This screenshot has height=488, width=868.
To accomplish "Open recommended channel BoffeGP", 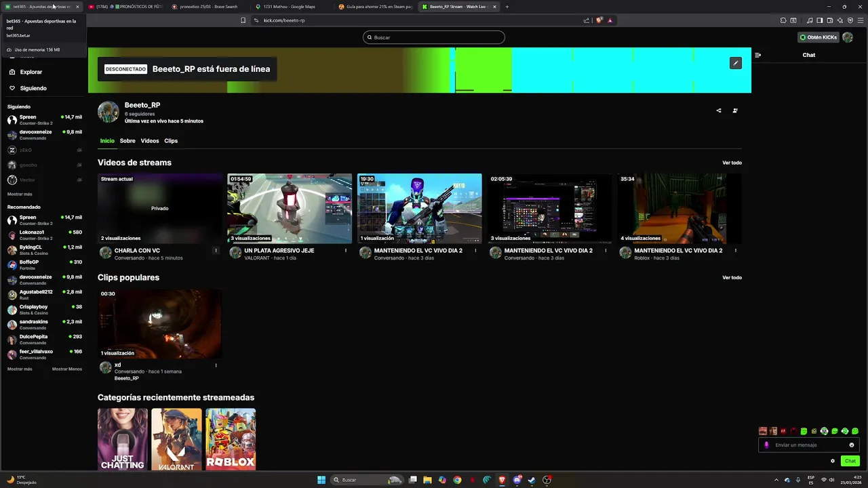I will click(x=44, y=265).
